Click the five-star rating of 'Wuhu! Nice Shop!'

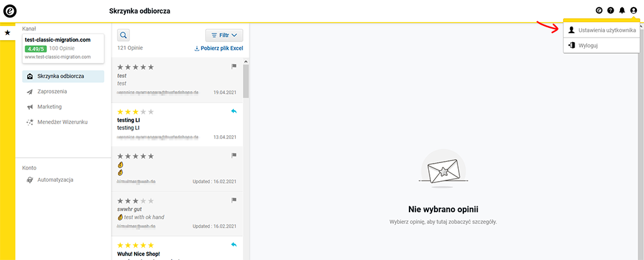135,245
